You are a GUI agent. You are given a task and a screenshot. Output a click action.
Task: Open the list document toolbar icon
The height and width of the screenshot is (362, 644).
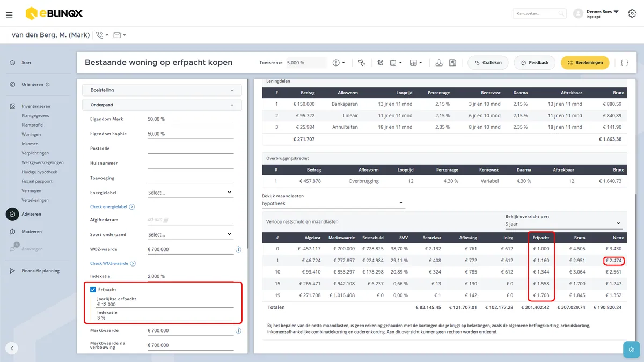point(396,63)
